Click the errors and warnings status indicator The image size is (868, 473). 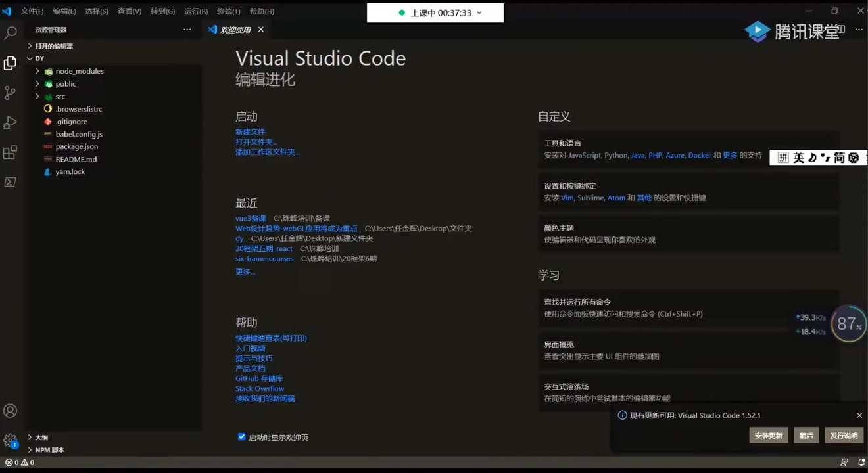pos(20,462)
